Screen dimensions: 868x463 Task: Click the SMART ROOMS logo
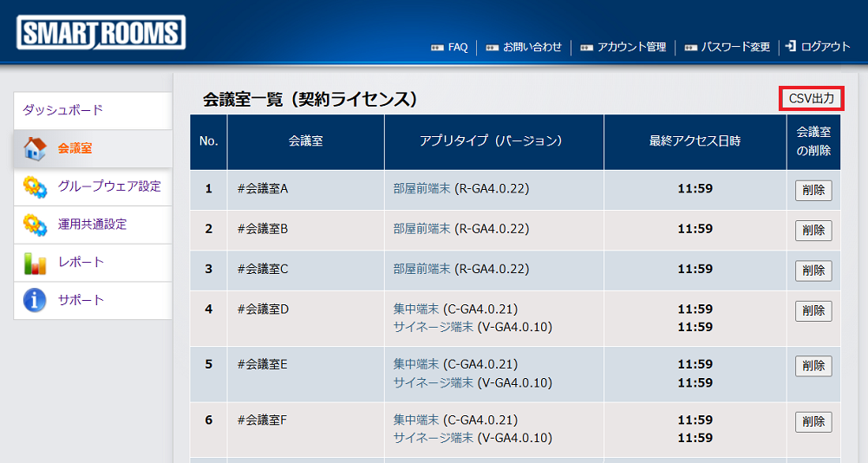point(101,34)
